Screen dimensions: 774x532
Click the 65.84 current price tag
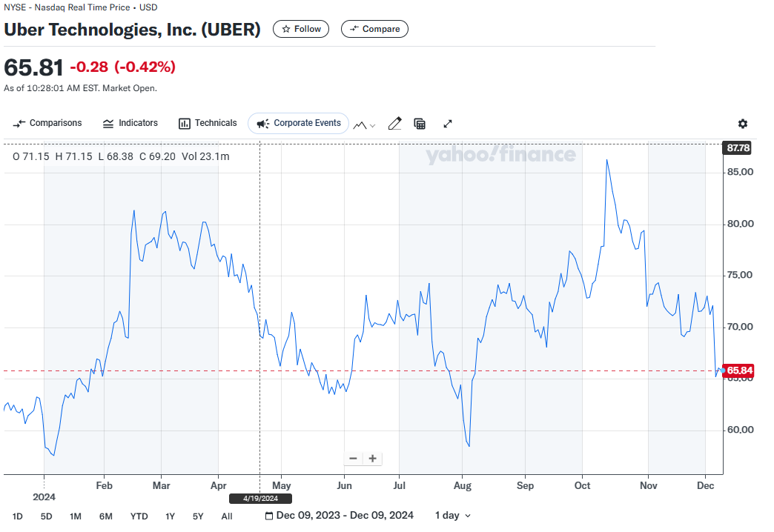[x=738, y=370]
